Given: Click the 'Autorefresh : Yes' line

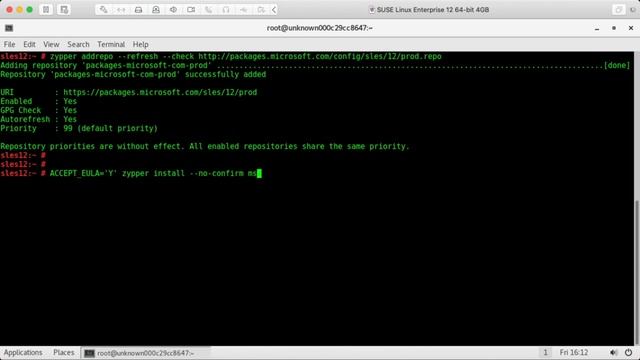Looking at the screenshot, I should pyautogui.click(x=38, y=119).
